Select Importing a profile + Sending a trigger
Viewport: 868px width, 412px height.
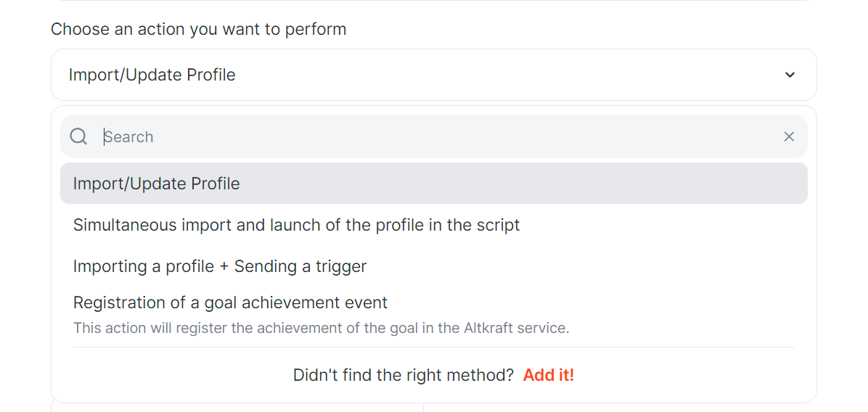click(433, 266)
